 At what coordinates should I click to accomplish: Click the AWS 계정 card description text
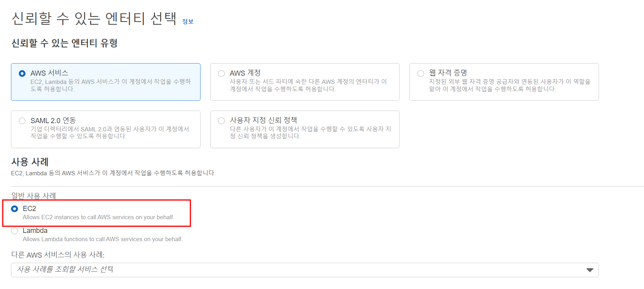[x=308, y=85]
